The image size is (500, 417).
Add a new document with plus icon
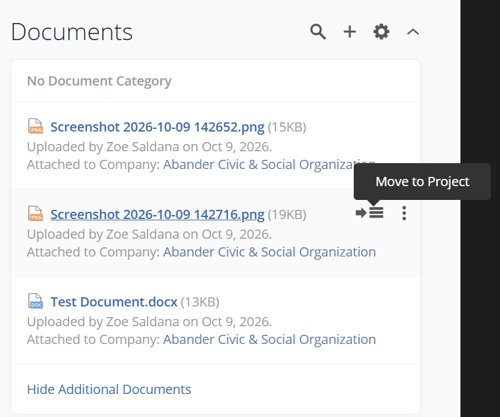(x=350, y=32)
